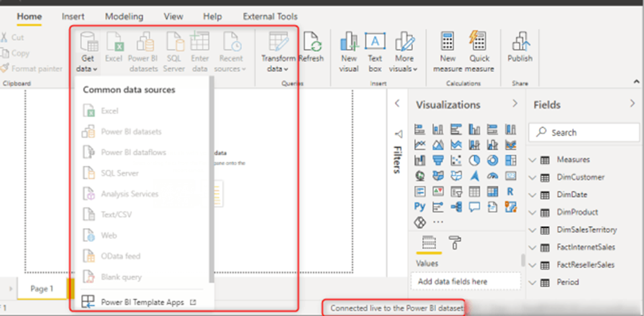The width and height of the screenshot is (644, 316).
Task: Click the Fields search box
Action: click(584, 132)
